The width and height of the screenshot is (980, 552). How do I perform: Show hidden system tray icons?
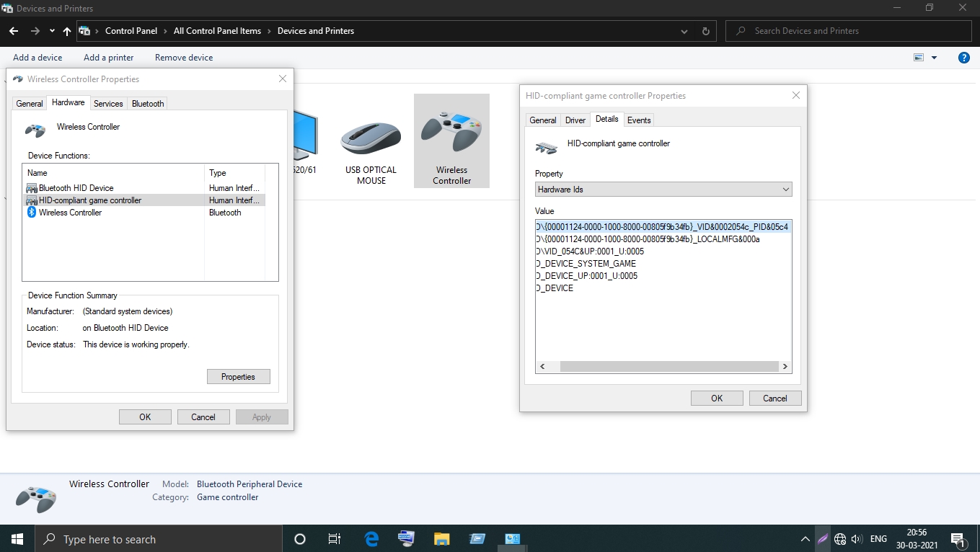tap(805, 538)
